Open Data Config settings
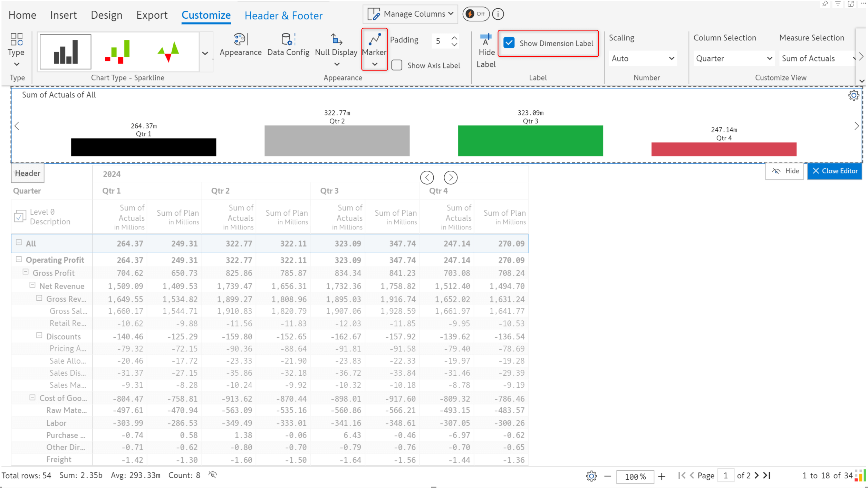This screenshot has width=868, height=488. click(288, 45)
